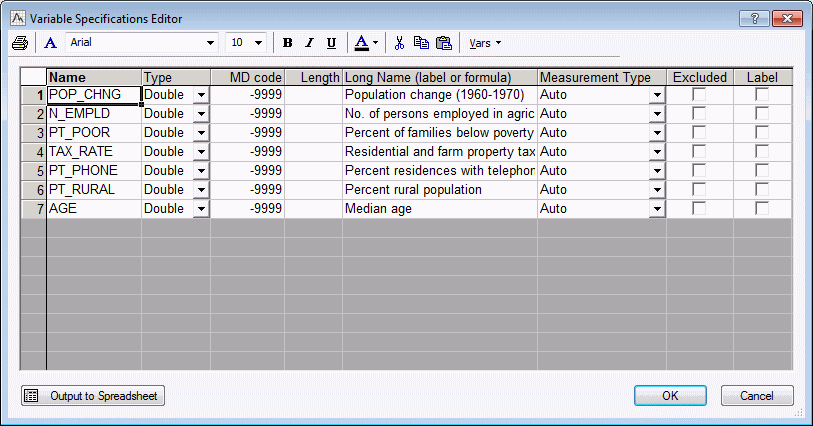Image resolution: width=813 pixels, height=426 pixels.
Task: Open the font dialog 'A' icon
Action: 50,43
